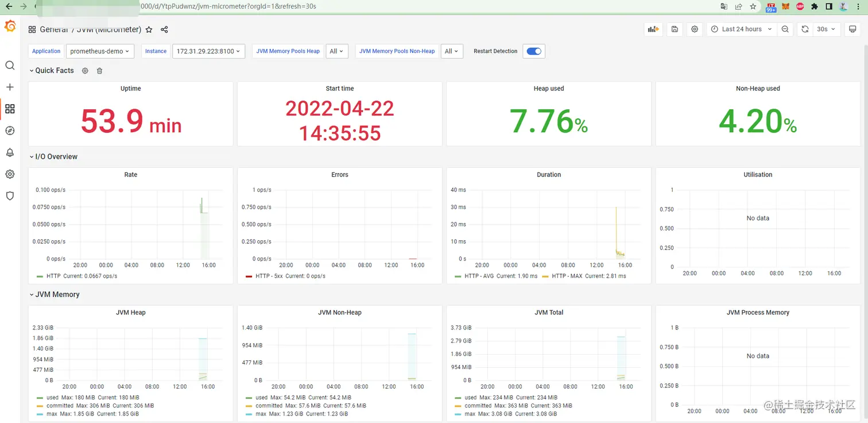Click the save dashboard icon
The width and height of the screenshot is (868, 423).
point(675,29)
